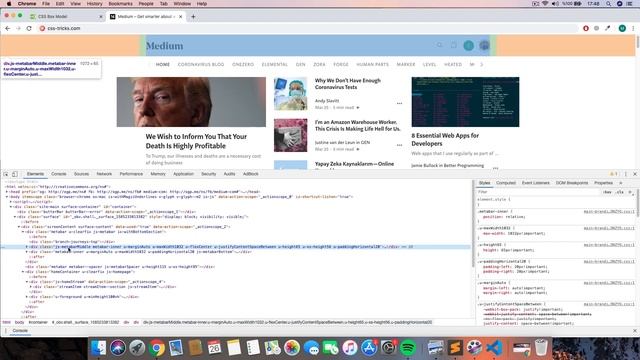Open the DOM Breakpoints tab
The width and height of the screenshot is (640, 360).
[572, 183]
